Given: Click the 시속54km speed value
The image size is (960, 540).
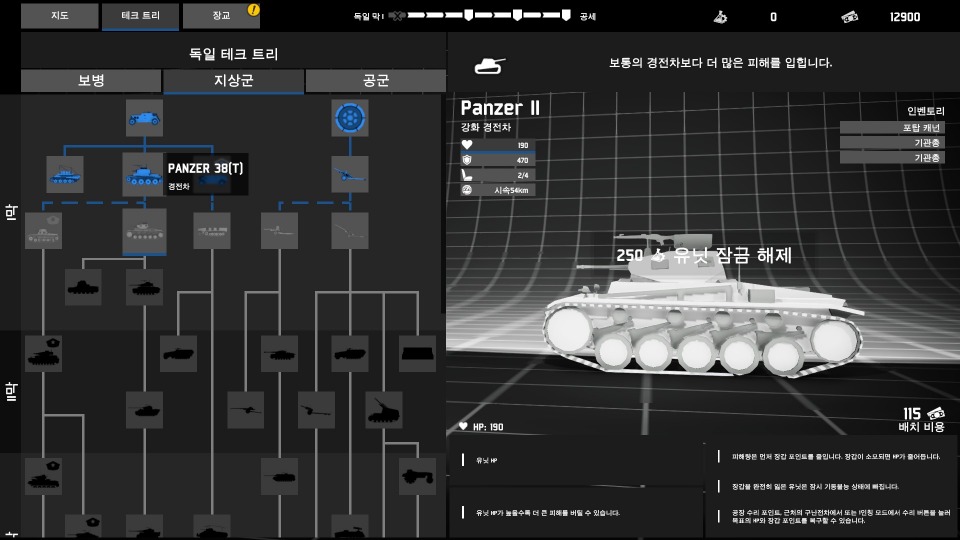Looking at the screenshot, I should pos(511,190).
